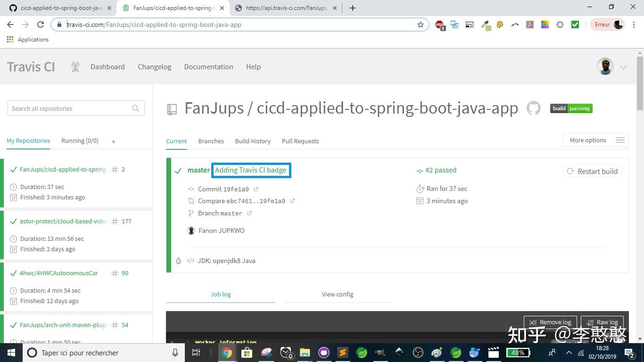This screenshot has height=362, width=644.
Task: Click the commit 19fe1a9 external link icon
Action: click(256, 189)
